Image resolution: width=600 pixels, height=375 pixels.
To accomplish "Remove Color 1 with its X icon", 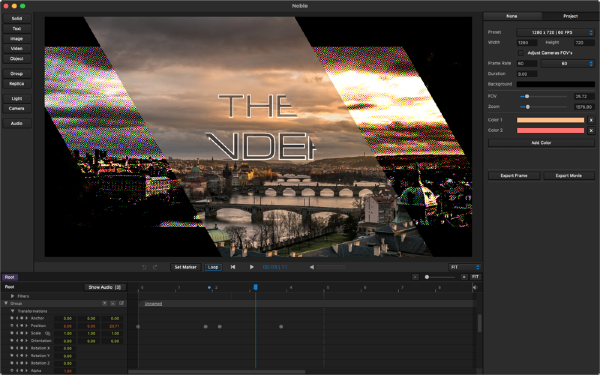I will pyautogui.click(x=591, y=120).
